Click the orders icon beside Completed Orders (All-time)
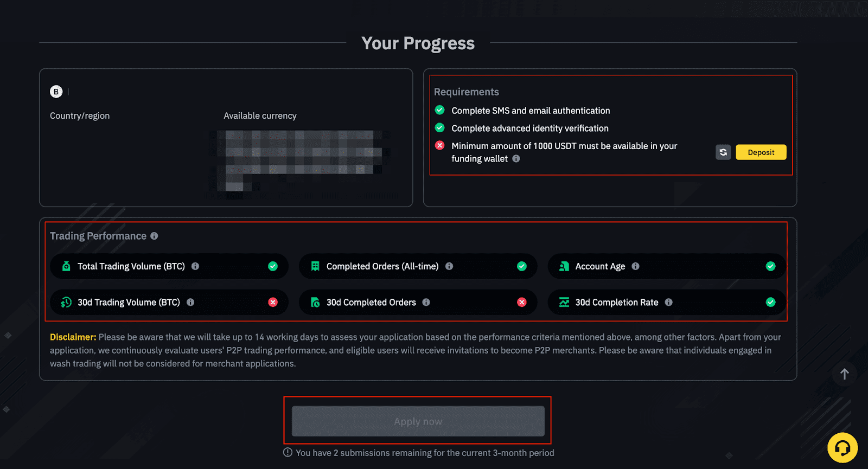Screen dimensions: 868x469 pos(315,266)
